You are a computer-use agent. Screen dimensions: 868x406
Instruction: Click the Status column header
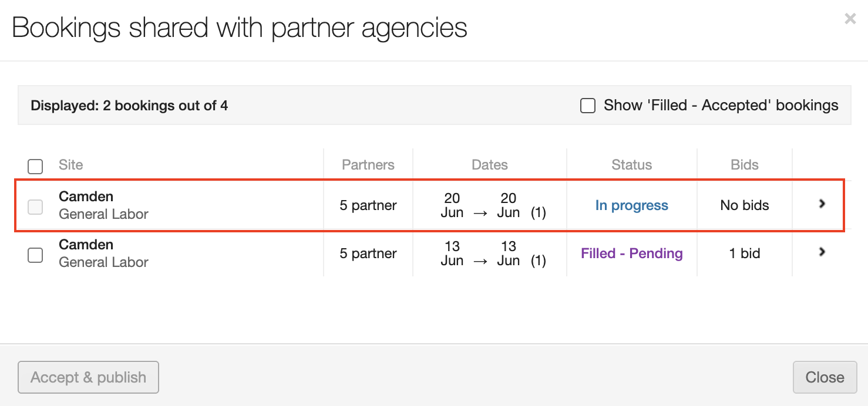point(631,165)
